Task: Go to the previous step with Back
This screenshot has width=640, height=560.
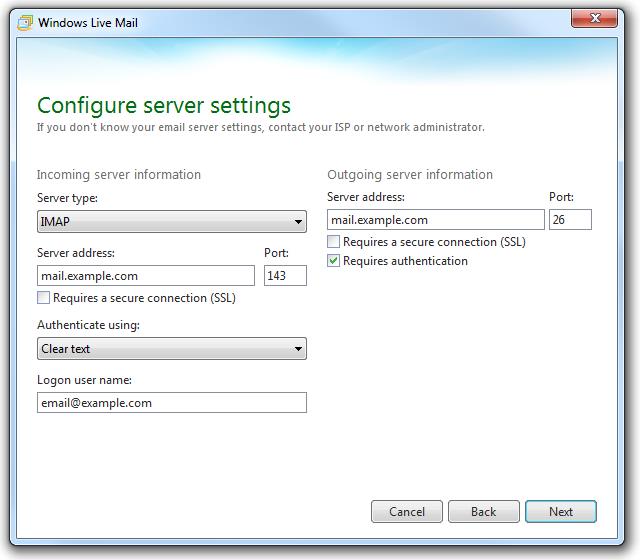Action: pyautogui.click(x=483, y=512)
